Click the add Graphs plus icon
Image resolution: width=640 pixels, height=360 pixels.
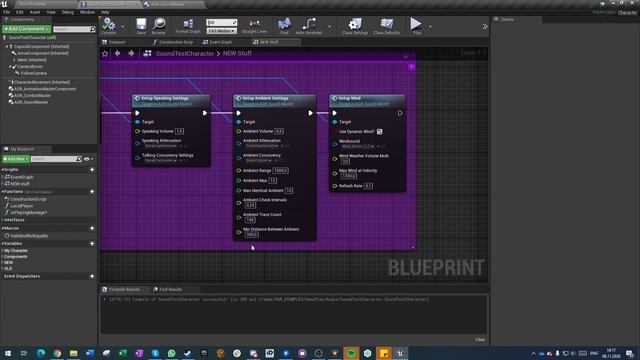pyautogui.click(x=92, y=169)
